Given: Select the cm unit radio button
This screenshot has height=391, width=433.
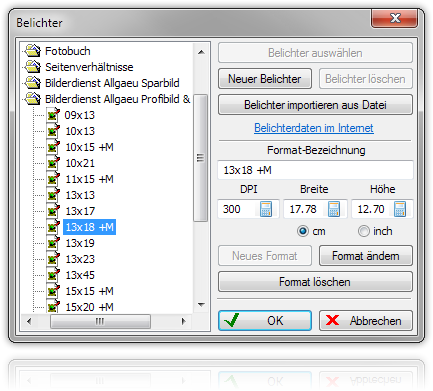Looking at the screenshot, I should (303, 231).
